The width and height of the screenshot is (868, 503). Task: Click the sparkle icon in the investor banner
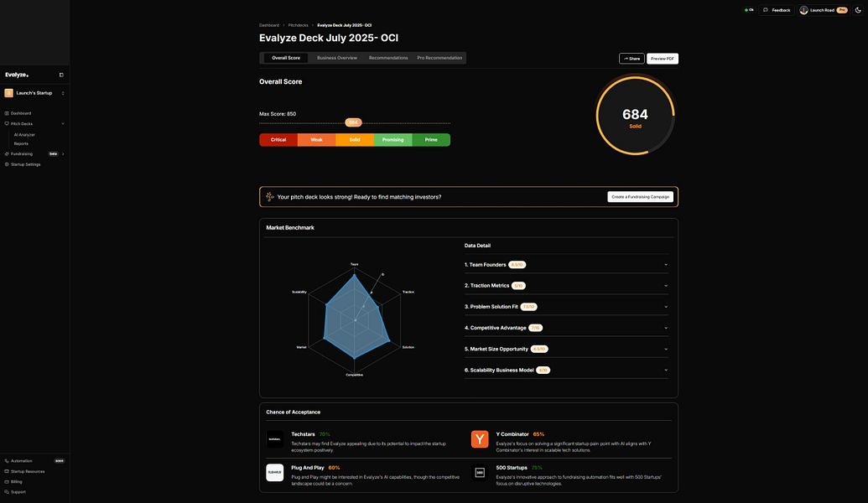[x=269, y=196]
